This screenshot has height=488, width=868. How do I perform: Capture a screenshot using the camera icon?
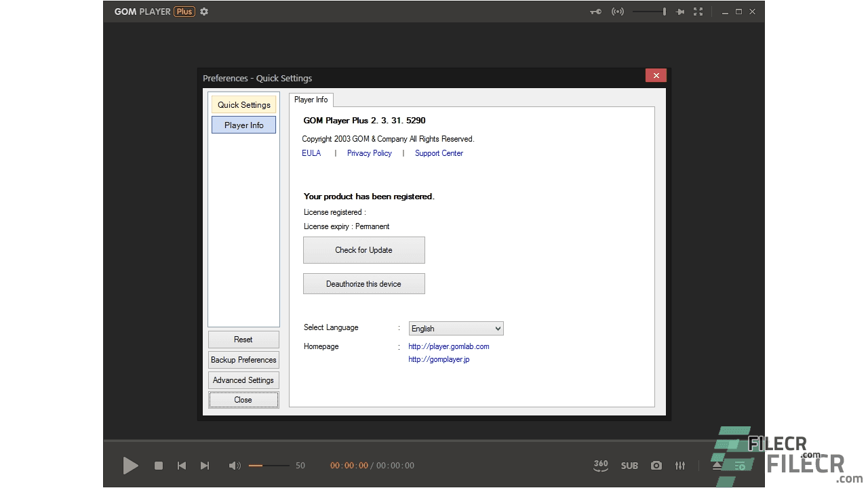(656, 466)
